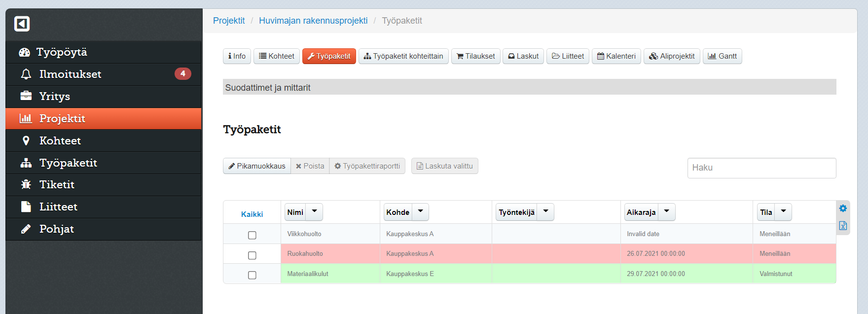The width and height of the screenshot is (868, 314).
Task: Go to Kohteet via map pin icon
Action: (26, 140)
